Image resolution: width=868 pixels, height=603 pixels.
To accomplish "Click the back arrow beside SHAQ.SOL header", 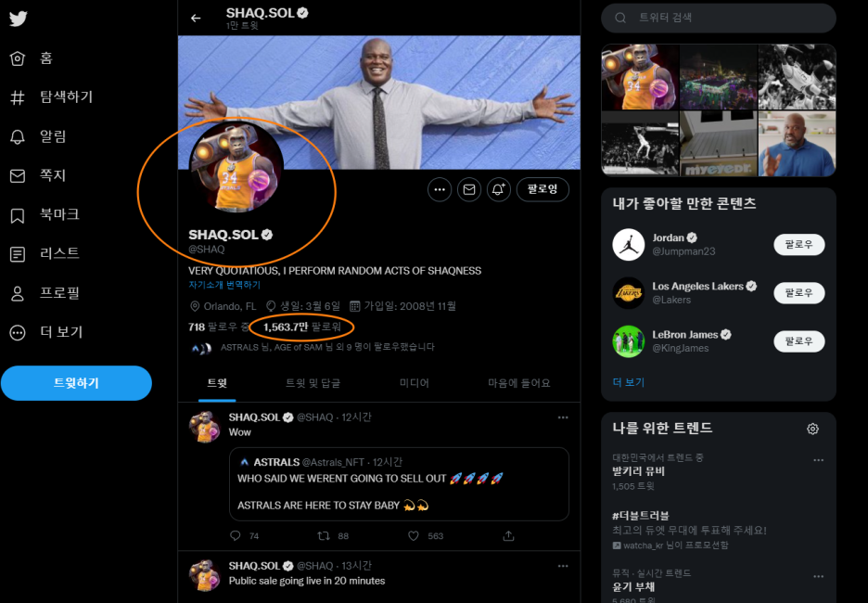I will point(196,19).
